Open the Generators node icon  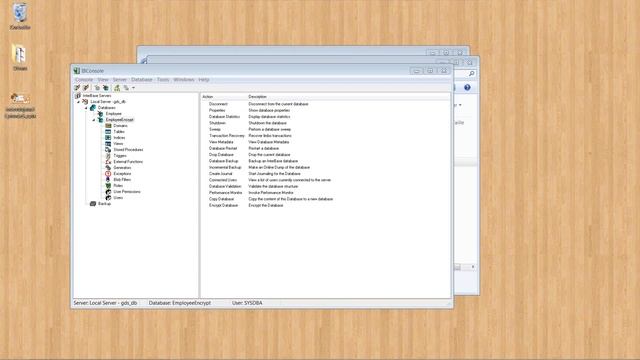click(x=108, y=168)
